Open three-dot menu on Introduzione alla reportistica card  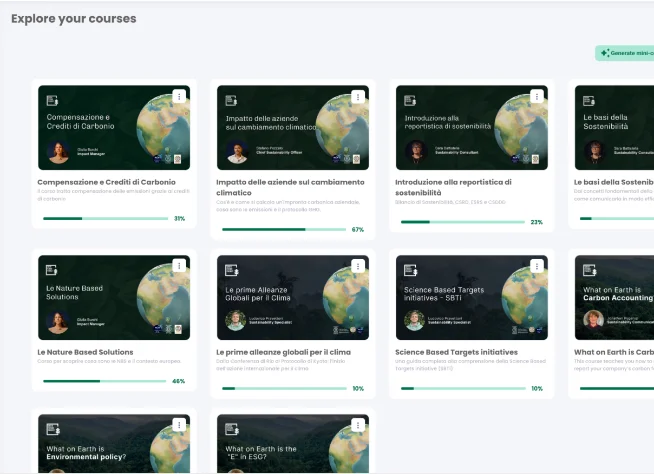tap(537, 97)
